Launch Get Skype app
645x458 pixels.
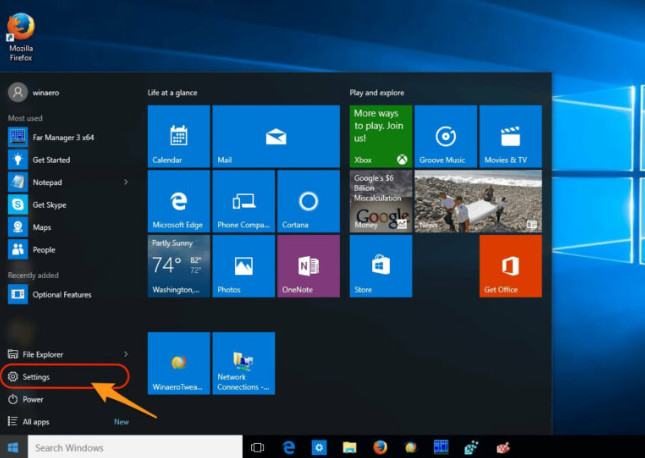[68, 205]
